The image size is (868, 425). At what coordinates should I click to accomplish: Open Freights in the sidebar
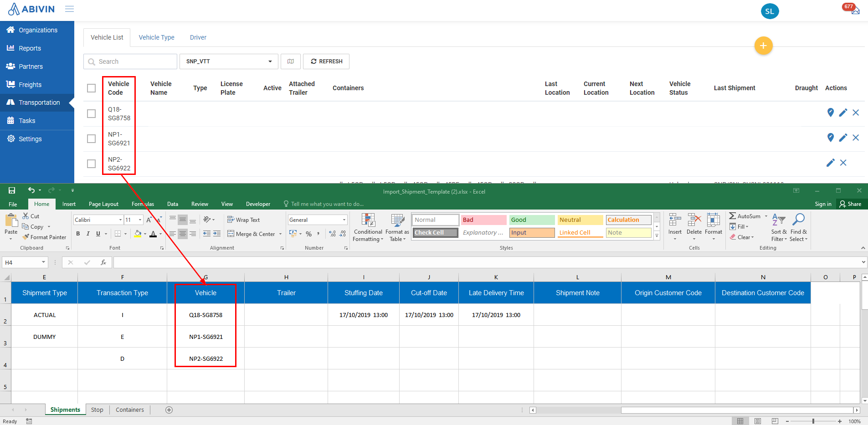[30, 85]
